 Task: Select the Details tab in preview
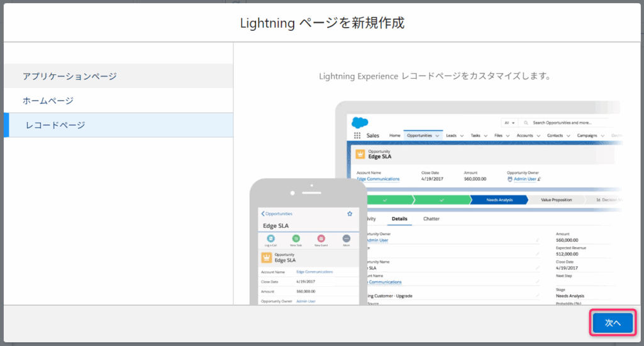pos(399,219)
